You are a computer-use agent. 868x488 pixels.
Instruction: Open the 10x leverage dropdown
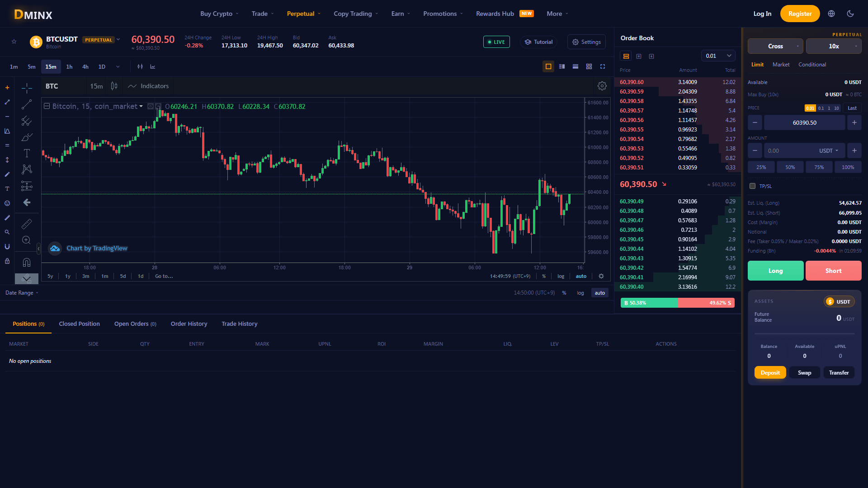tap(834, 46)
